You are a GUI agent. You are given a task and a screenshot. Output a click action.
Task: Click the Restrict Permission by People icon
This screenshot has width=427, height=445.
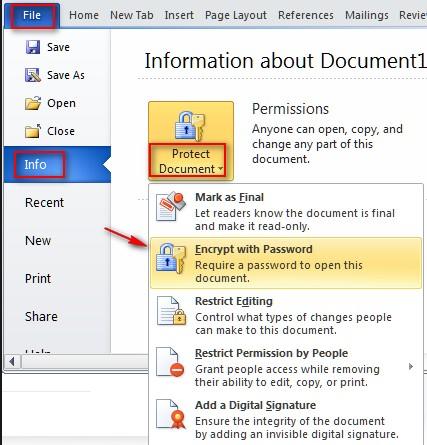(171, 362)
